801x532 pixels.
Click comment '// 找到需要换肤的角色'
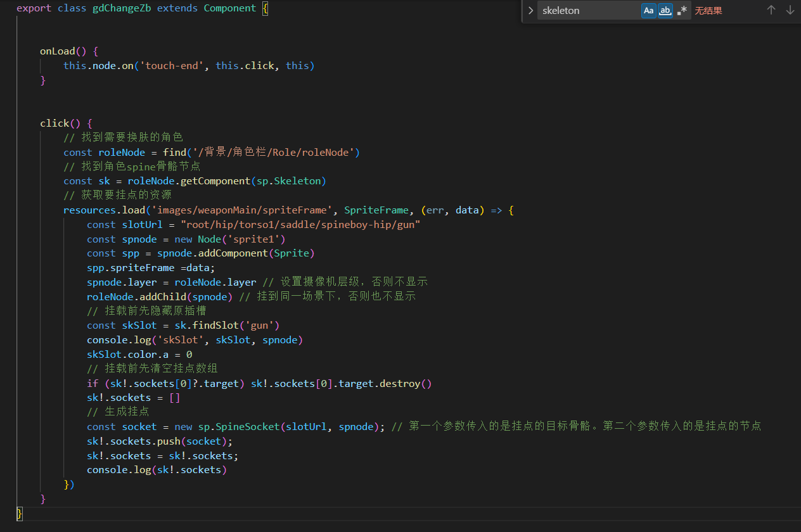click(123, 137)
